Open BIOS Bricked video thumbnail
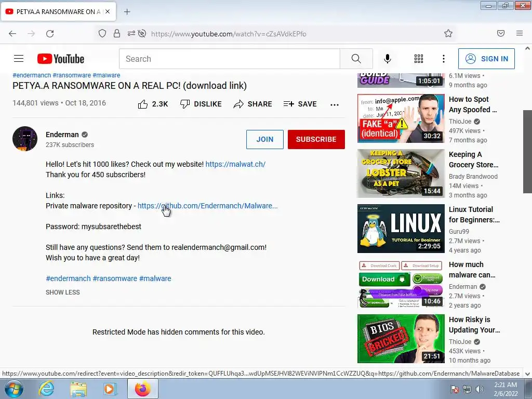The image size is (532, 399). pos(401,339)
